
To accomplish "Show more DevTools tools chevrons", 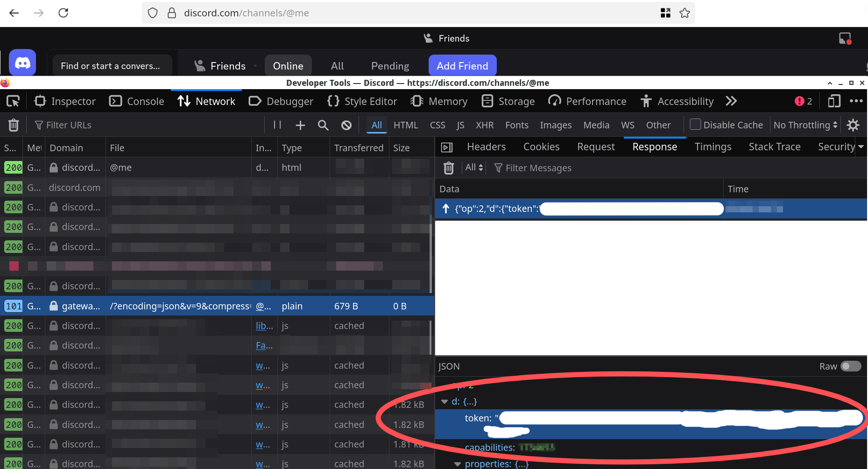I will (x=731, y=101).
